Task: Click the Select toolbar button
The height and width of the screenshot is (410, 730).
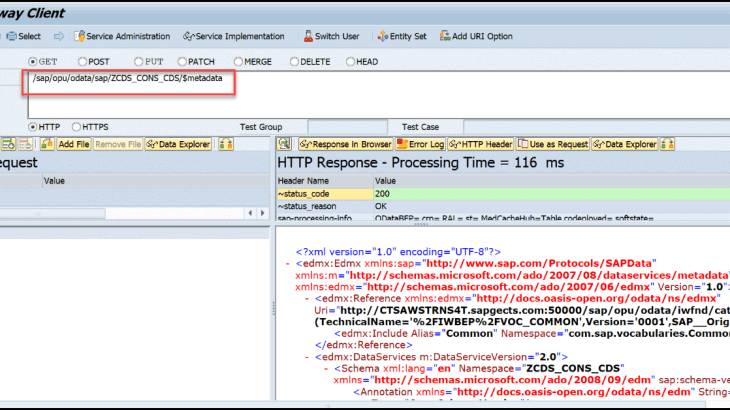Action: click(24, 36)
